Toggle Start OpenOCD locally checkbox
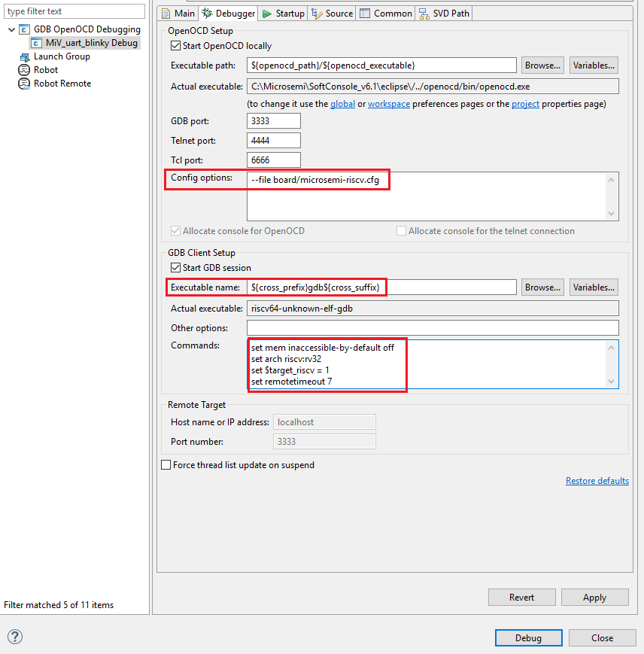The width and height of the screenshot is (644, 654). [x=175, y=45]
